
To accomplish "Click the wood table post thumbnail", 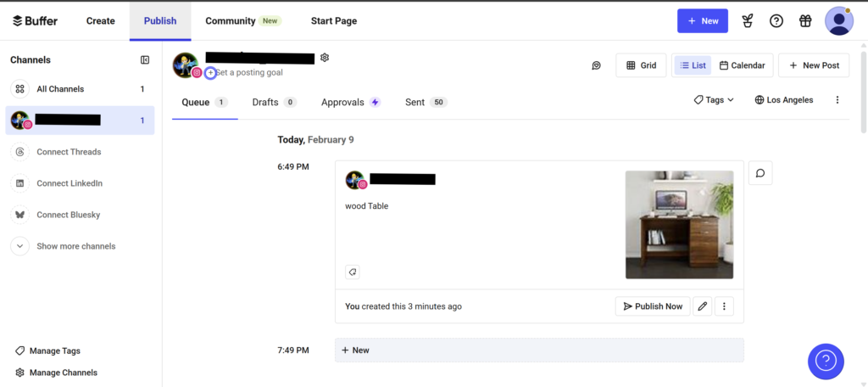I will coord(679,225).
